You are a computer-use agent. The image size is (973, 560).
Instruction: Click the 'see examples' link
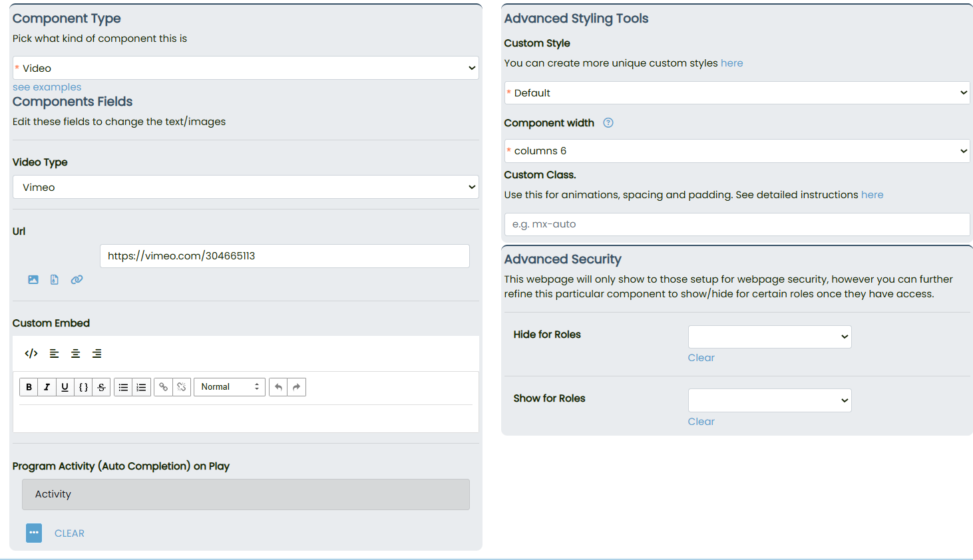(x=47, y=87)
